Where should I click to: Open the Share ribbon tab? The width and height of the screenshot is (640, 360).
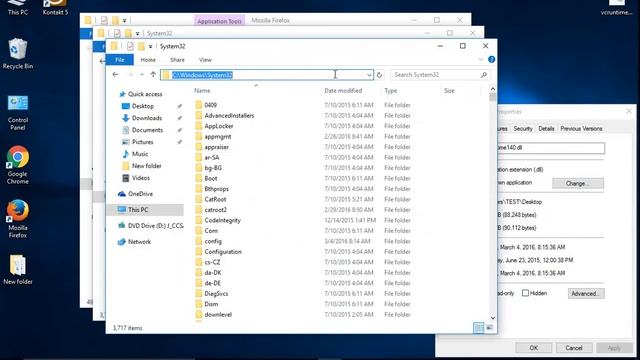(177, 60)
